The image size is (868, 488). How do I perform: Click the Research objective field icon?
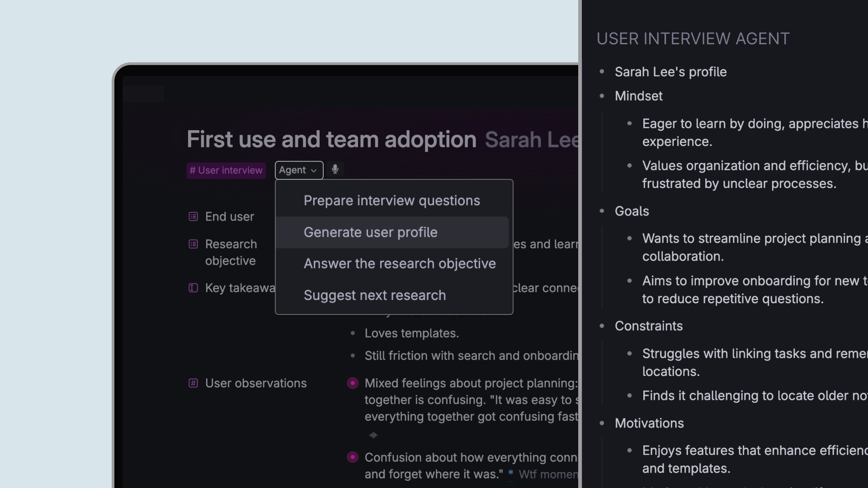(x=193, y=244)
